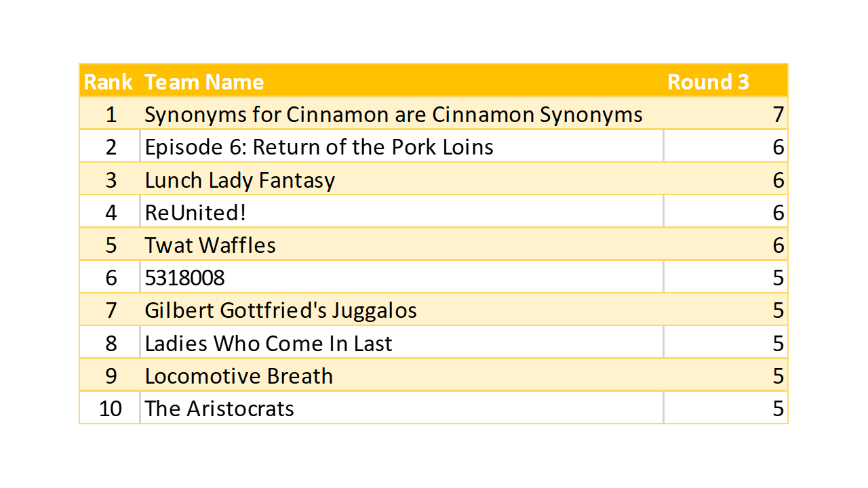This screenshot has height=488, width=868.
Task: Select The Aristocrats' Round 3 score cell
Action: pos(778,409)
